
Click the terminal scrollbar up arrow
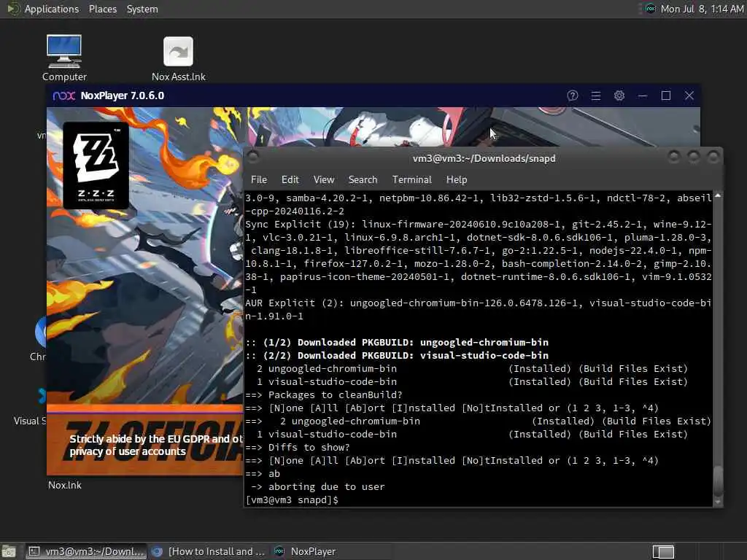(718, 195)
